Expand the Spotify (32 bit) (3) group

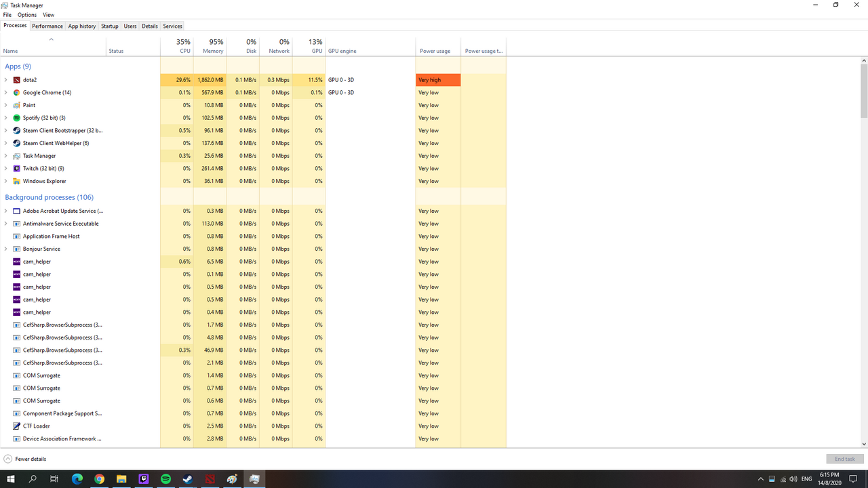[5, 118]
